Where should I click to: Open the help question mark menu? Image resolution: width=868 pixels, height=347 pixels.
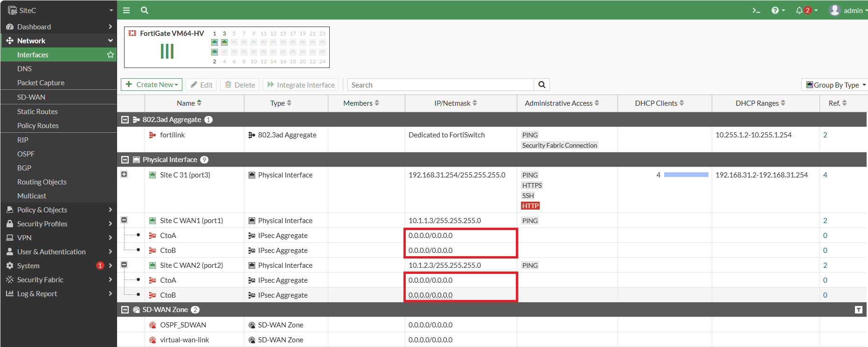(778, 10)
